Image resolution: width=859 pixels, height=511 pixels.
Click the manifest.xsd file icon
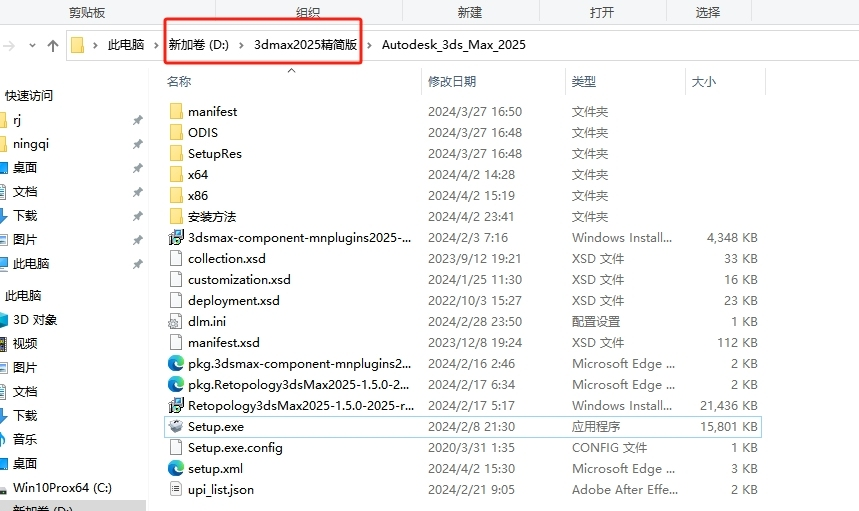(x=176, y=342)
